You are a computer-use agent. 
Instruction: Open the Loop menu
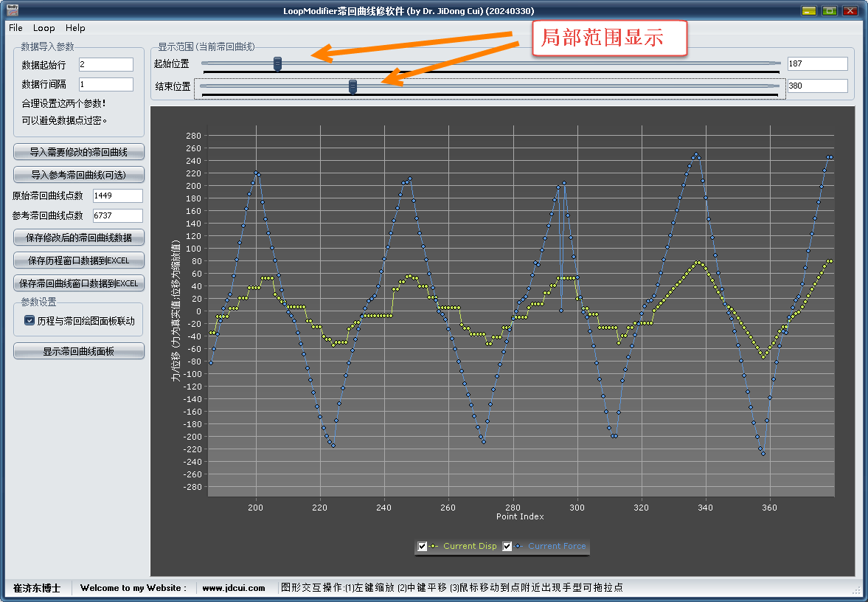(44, 28)
